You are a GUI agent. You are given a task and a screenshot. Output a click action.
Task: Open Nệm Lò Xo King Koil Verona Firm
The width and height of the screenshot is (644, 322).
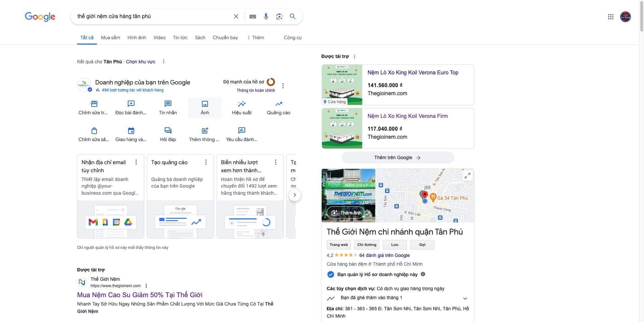(x=408, y=116)
